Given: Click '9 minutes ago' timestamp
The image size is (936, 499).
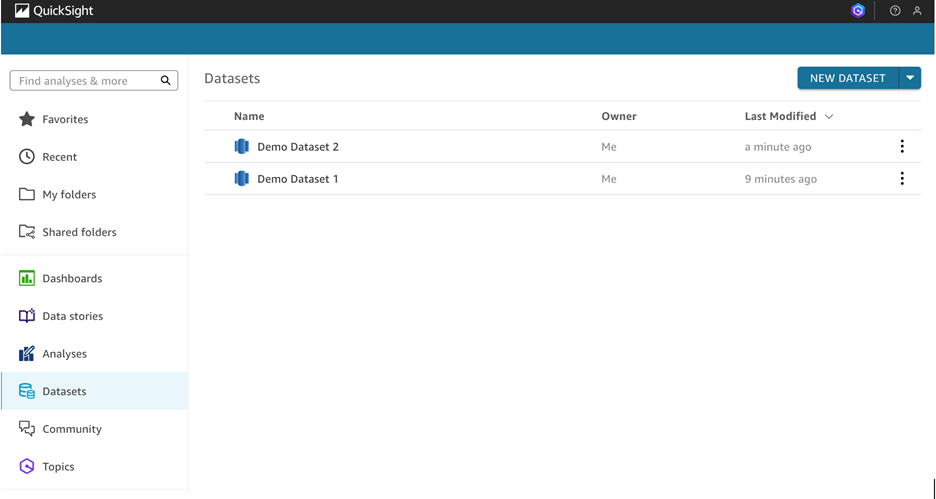Looking at the screenshot, I should pyautogui.click(x=781, y=179).
